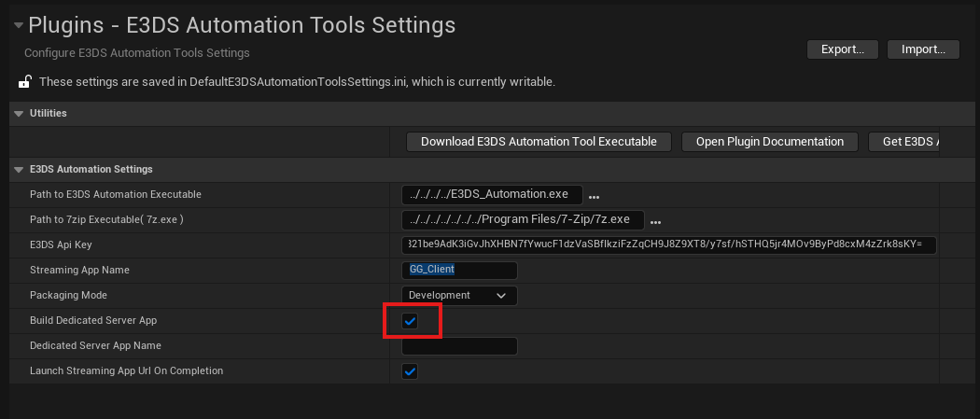Open Plugin Documentation button
The height and width of the screenshot is (419, 980).
(x=769, y=142)
